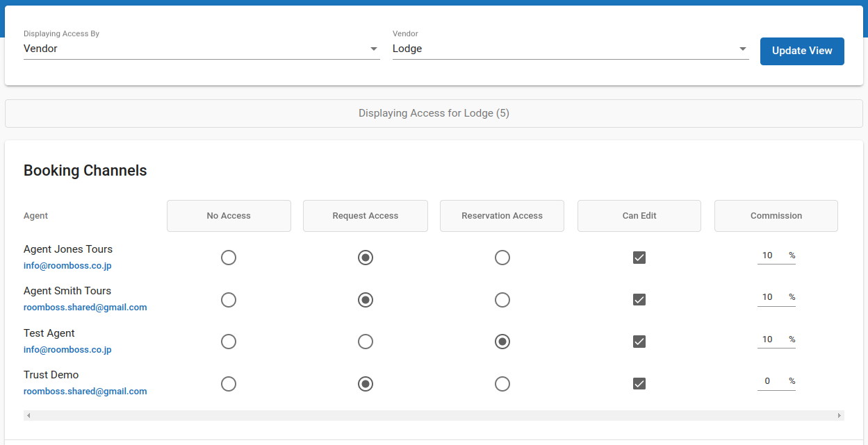Expand the Vendor dropdown showing Lodge
The width and height of the screenshot is (868, 445).
[x=570, y=49]
